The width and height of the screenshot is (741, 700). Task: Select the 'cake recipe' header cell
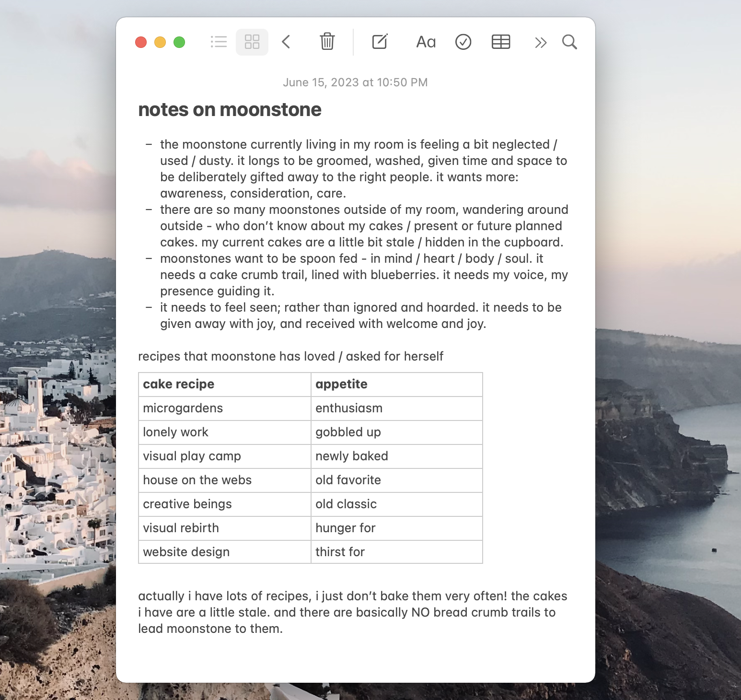click(x=225, y=385)
